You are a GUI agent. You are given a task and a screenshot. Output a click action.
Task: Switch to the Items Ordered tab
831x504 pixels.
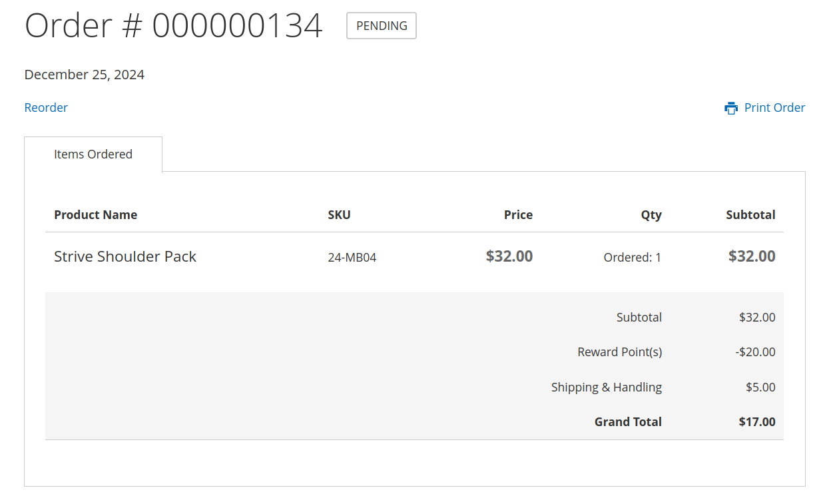[x=93, y=154]
